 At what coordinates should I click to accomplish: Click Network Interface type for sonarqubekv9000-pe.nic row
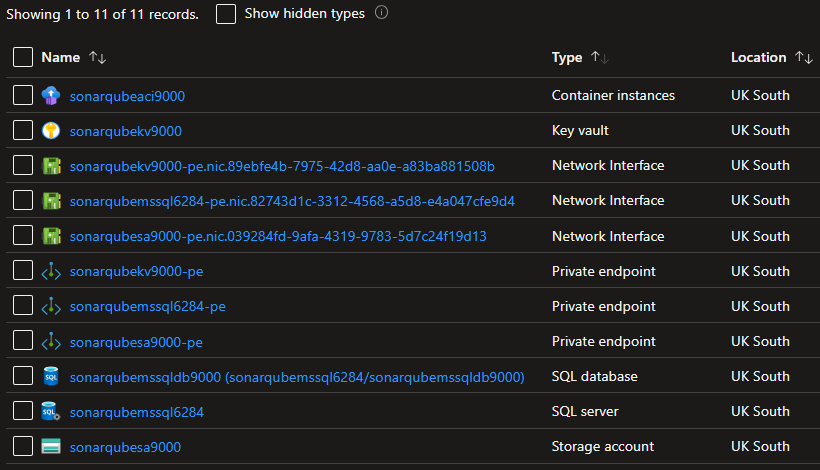pyautogui.click(x=608, y=165)
